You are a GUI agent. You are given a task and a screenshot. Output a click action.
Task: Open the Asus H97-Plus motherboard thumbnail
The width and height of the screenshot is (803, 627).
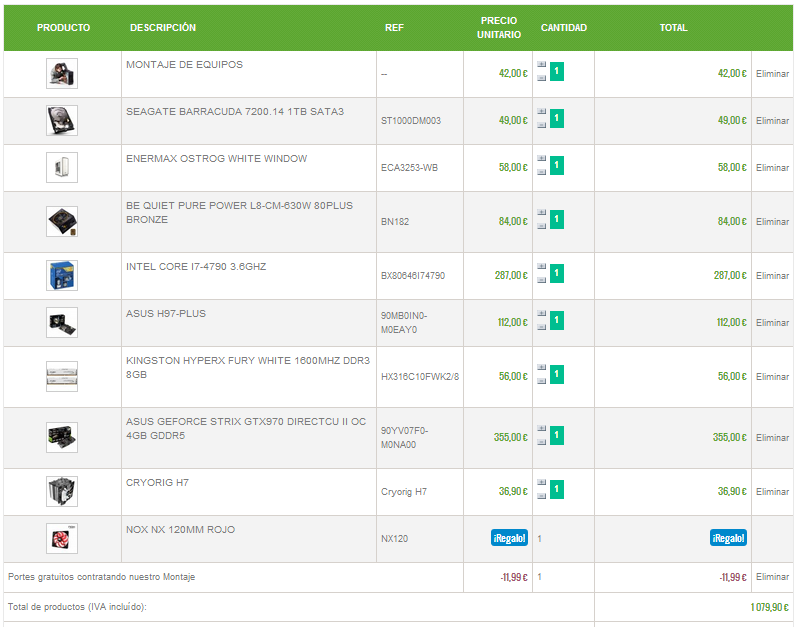[x=62, y=322]
